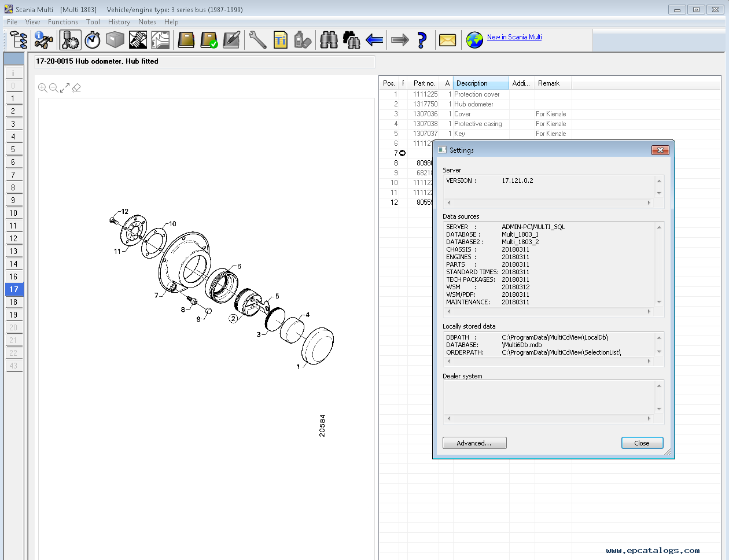Click the Remark column header
The width and height of the screenshot is (729, 560).
(x=553, y=83)
